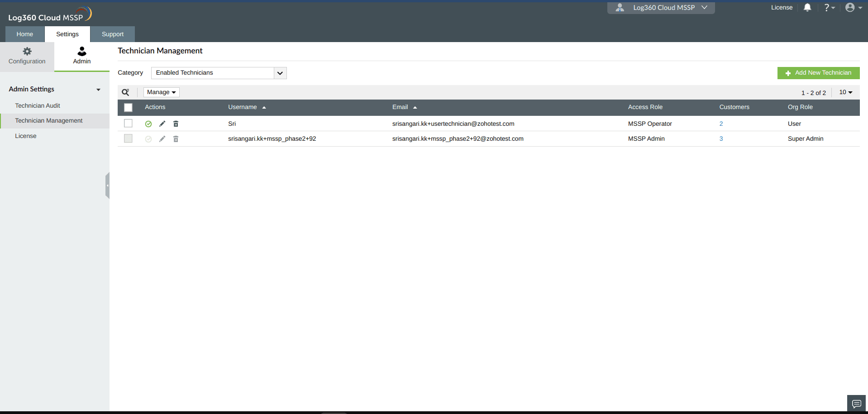
Task: Click the User org role cell
Action: 794,124
